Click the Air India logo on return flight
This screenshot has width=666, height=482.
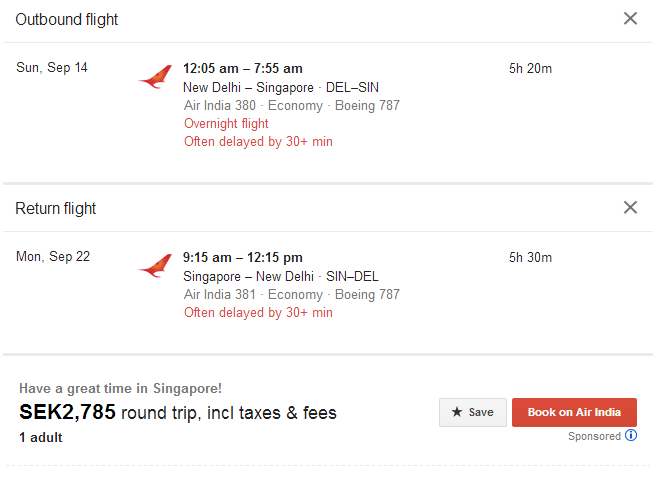click(155, 265)
